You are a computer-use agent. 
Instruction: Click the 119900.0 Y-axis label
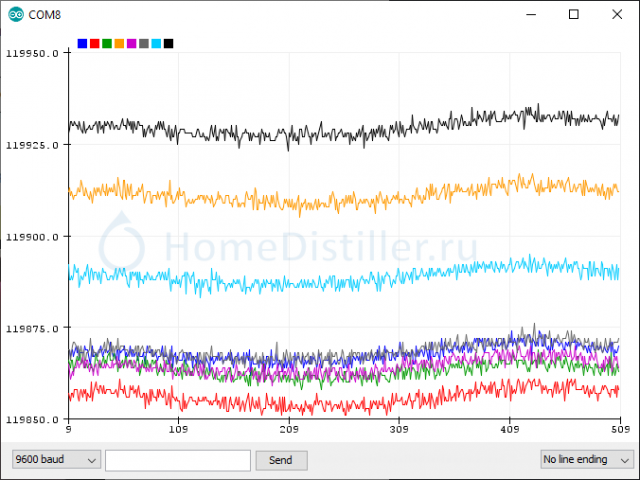point(33,237)
